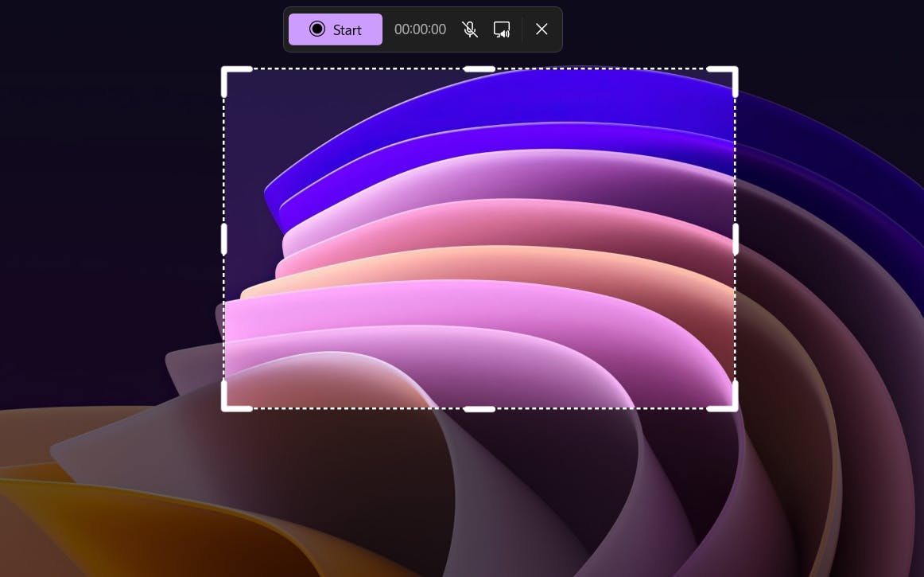Toggle system audio capture icon

pyautogui.click(x=502, y=29)
